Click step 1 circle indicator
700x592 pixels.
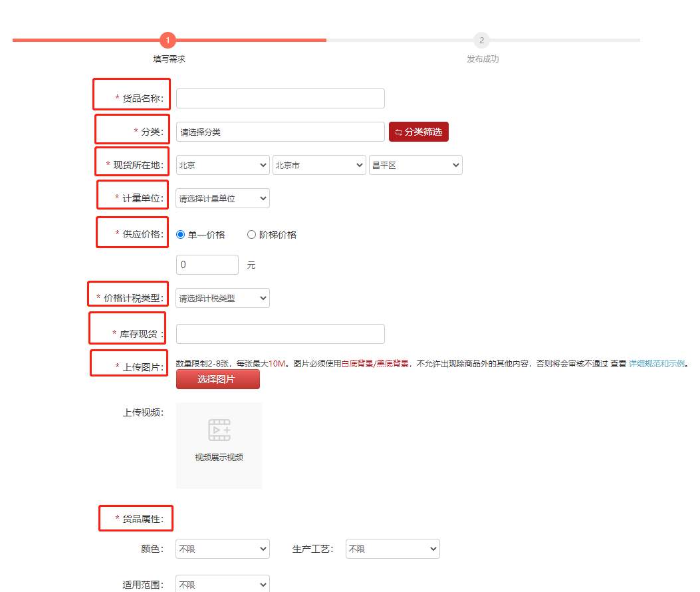click(168, 41)
